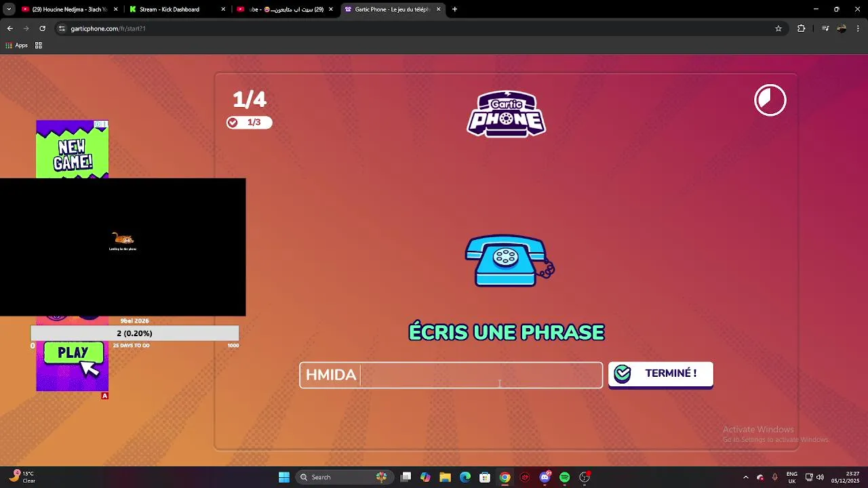Click the PLAY button in the ad
Screen dimensions: 868x488
click(73, 353)
